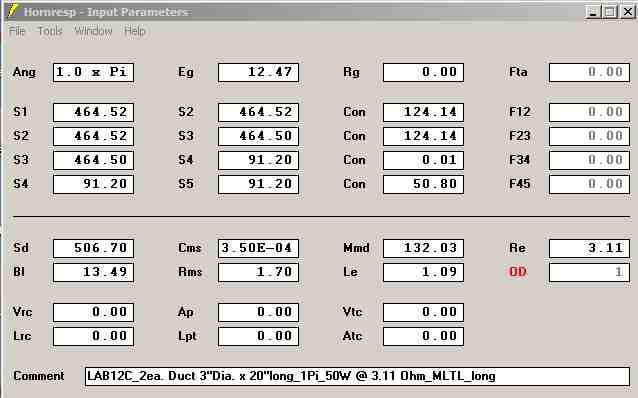
Task: Click the OD field showing 1
Action: [x=589, y=272]
